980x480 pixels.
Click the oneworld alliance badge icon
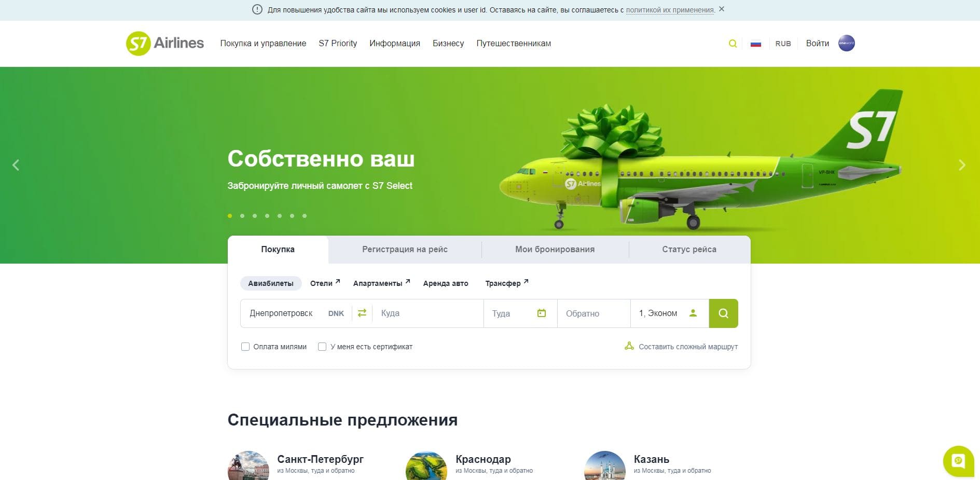[846, 43]
